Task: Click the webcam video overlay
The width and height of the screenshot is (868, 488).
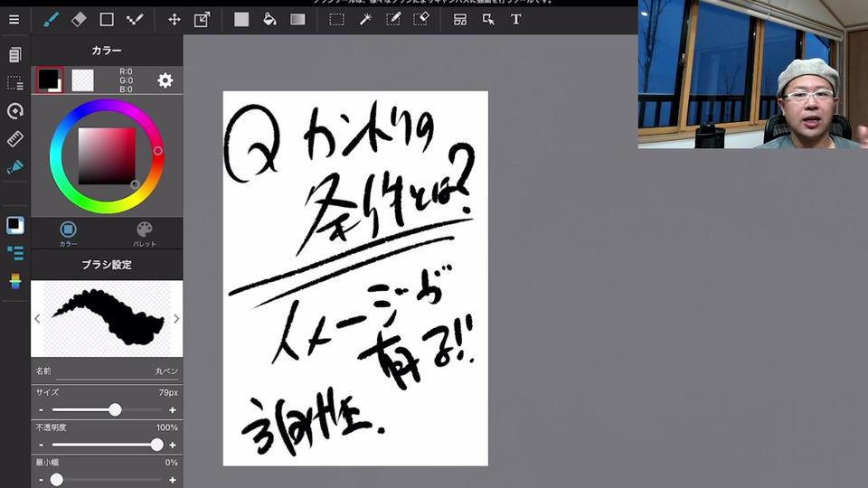Action: (753, 74)
